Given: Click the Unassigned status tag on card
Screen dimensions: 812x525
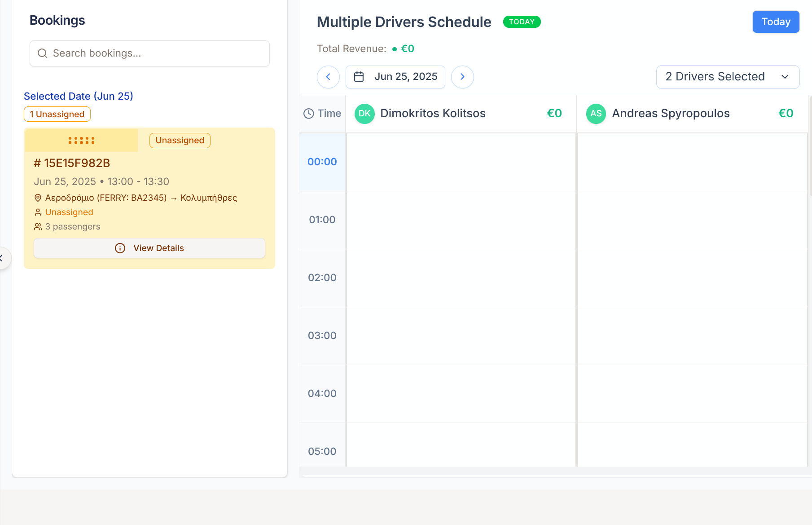Looking at the screenshot, I should pyautogui.click(x=180, y=141).
